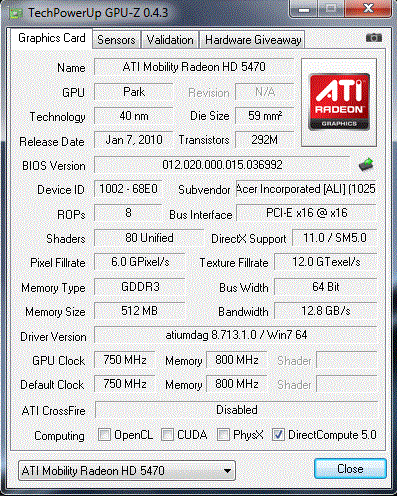Click the empty Shader field in GPU Clock row
This screenshot has width=397, height=496.
347,360
